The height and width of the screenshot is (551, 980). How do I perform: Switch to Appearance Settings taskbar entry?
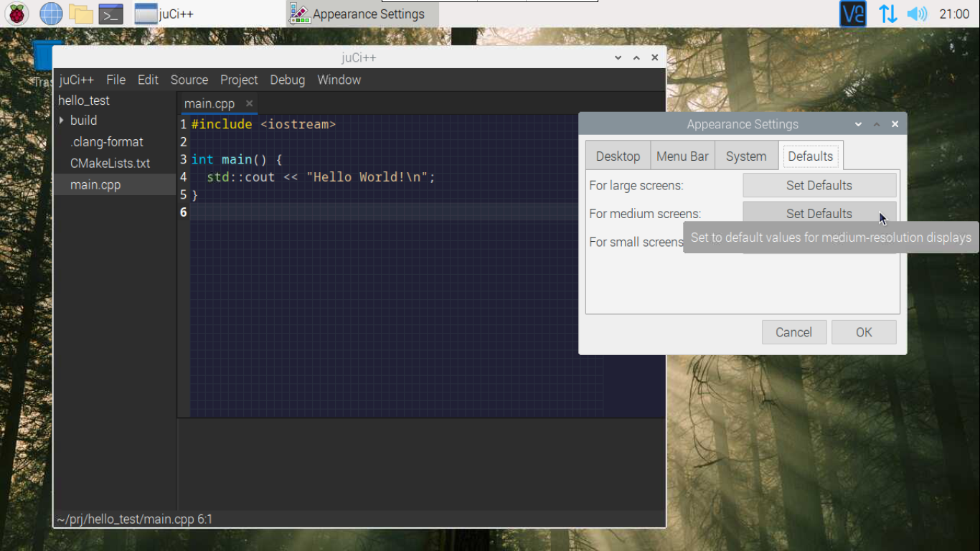[x=362, y=14]
